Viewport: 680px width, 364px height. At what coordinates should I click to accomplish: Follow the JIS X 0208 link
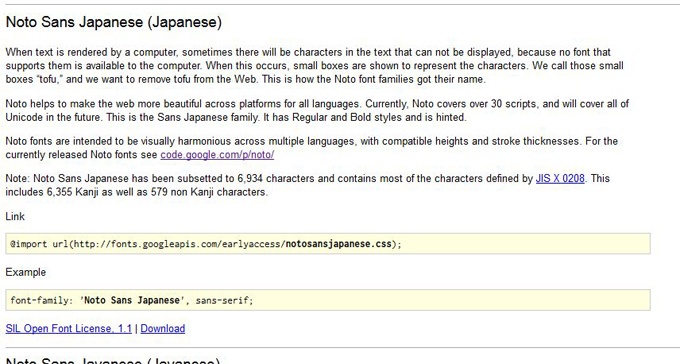pos(560,178)
